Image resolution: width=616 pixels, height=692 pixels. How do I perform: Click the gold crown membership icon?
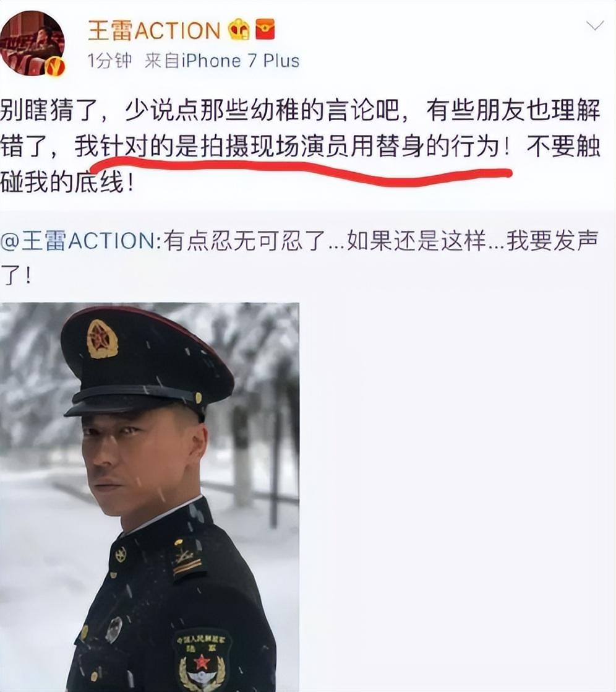(x=239, y=29)
